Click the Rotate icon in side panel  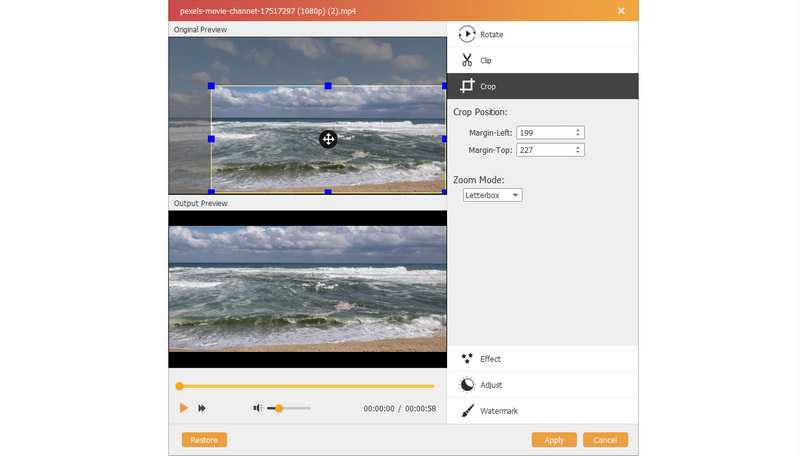tap(466, 34)
